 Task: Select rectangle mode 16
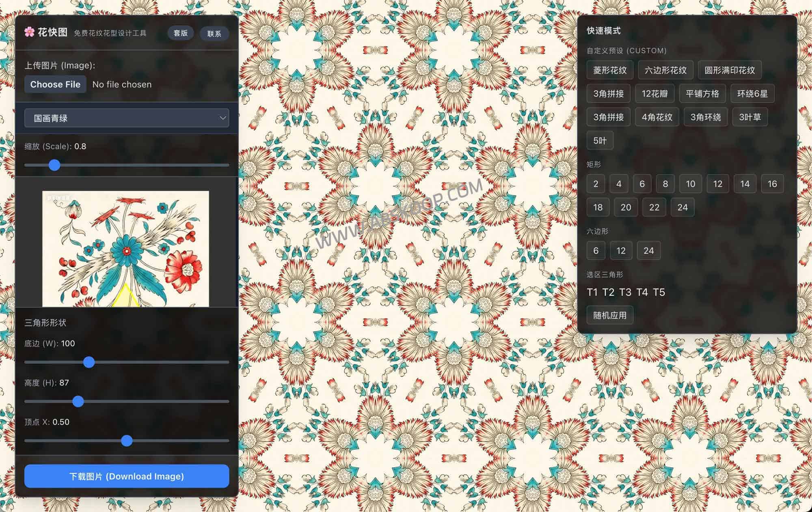point(772,184)
